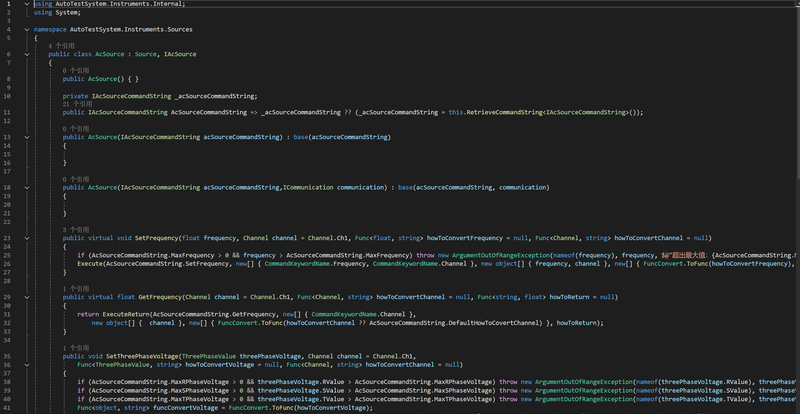The height and width of the screenshot is (414, 800).
Task: Click 'MaxTPhaseVoltage' after the if on line 40
Action: pos(199,399)
